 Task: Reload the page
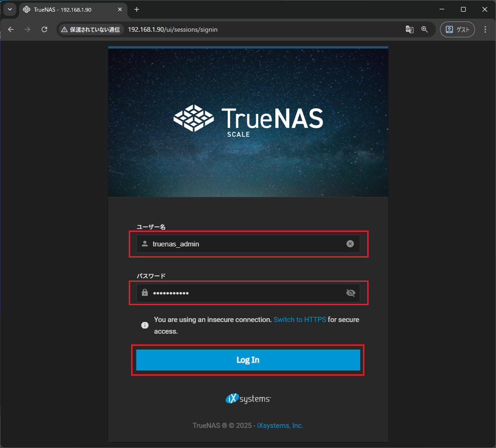[44, 29]
